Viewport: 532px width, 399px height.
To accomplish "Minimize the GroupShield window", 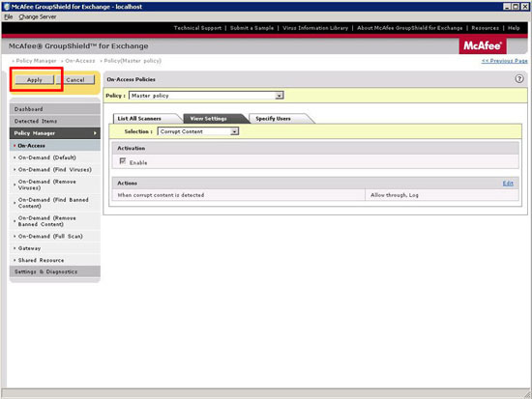I will point(507,7).
